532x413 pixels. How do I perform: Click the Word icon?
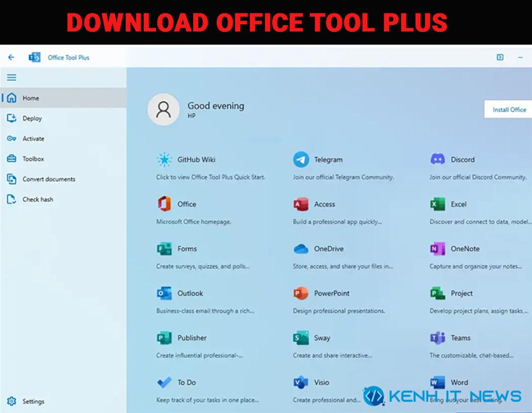[437, 383]
